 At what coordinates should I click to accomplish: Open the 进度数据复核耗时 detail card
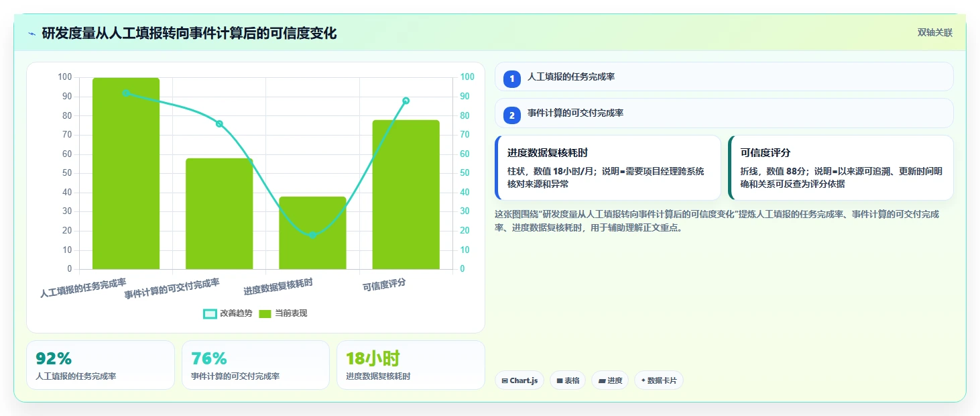[608, 168]
